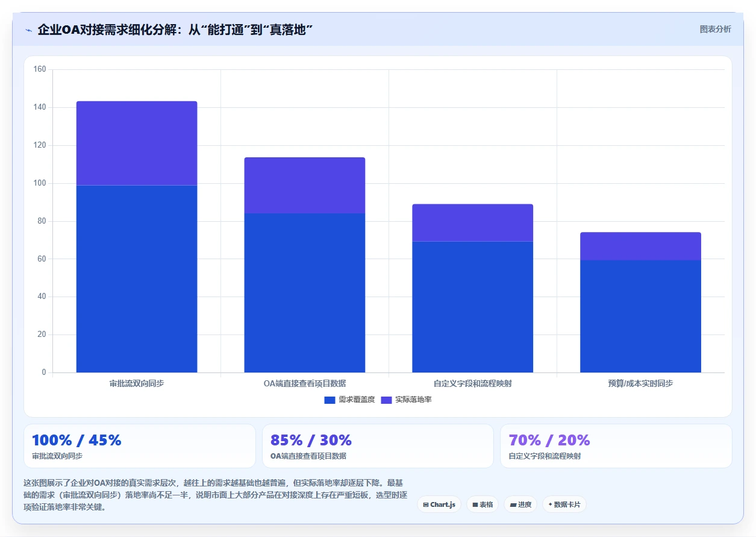
Task: Click the lightning icon beside the chart title
Action: (x=28, y=30)
